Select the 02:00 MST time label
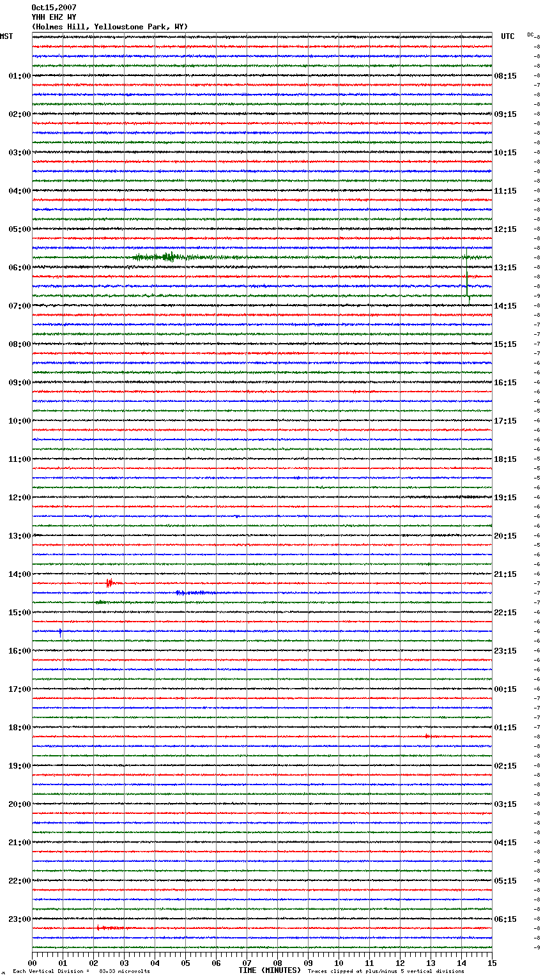543x980 pixels. (x=20, y=114)
